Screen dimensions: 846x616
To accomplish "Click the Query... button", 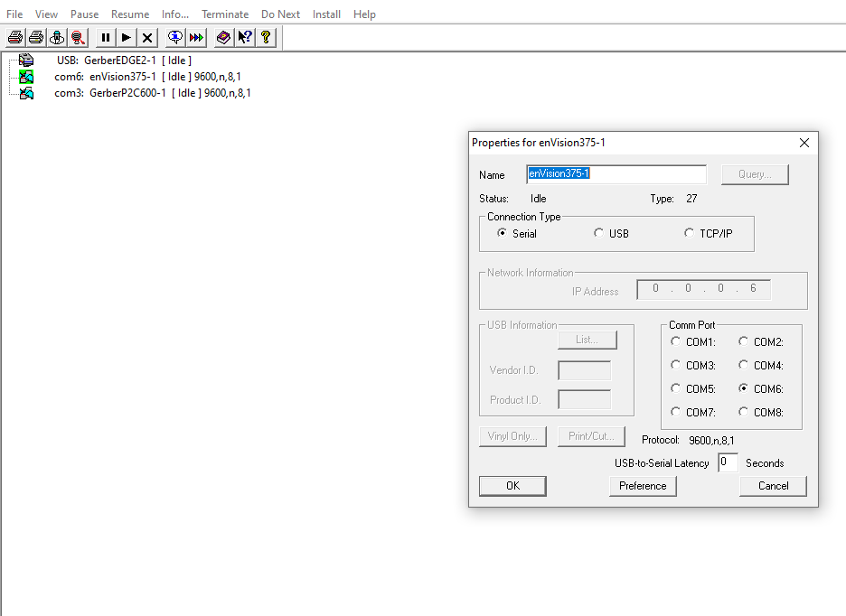I will 755,174.
